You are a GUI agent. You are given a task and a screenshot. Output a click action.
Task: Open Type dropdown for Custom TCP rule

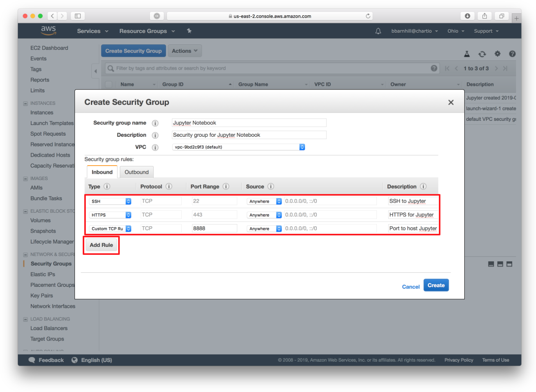click(x=110, y=229)
